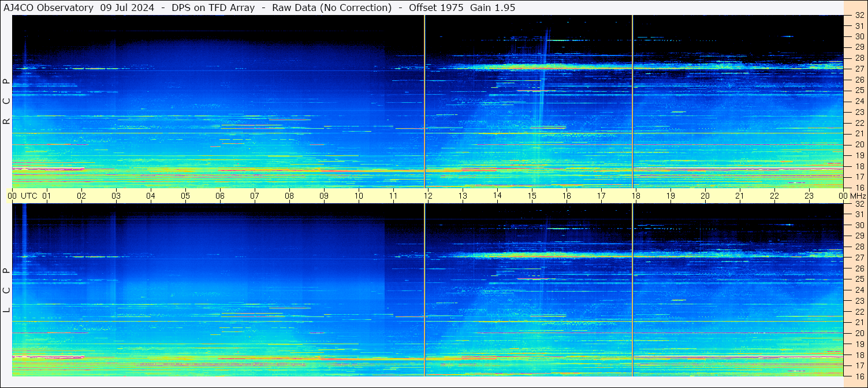Select hour 17 on the UTC axis
This screenshot has width=868, height=388.
click(601, 196)
